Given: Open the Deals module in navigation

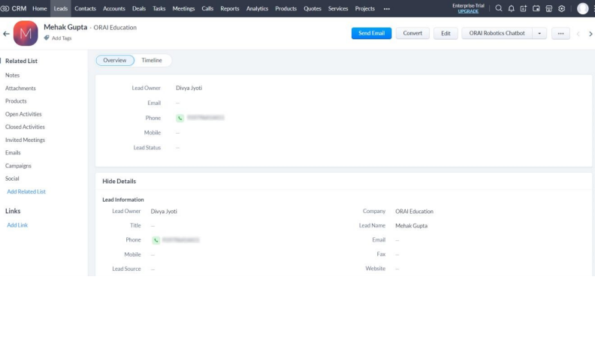Looking at the screenshot, I should point(139,9).
